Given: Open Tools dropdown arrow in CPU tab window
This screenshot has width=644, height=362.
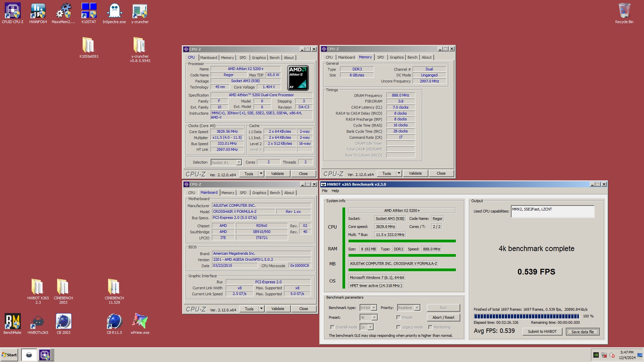Looking at the screenshot, I should click(x=261, y=174).
